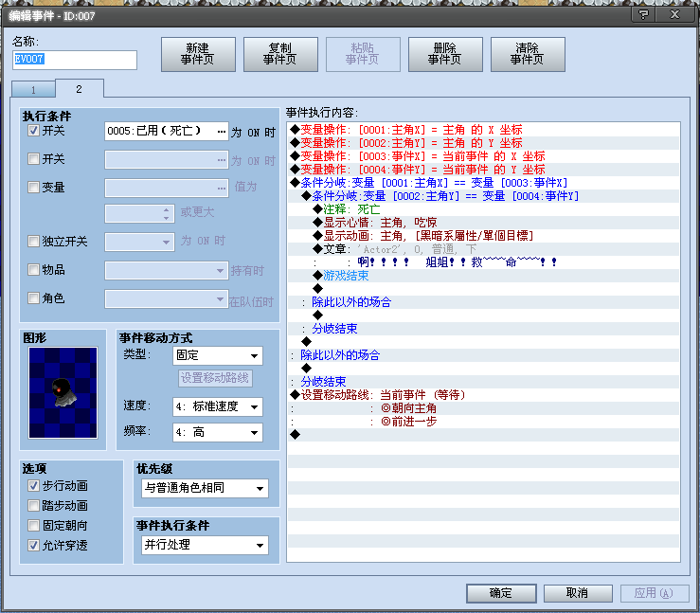Select the dialogue text line 姐姐 救命
The height and width of the screenshot is (613, 700).
pos(483,262)
